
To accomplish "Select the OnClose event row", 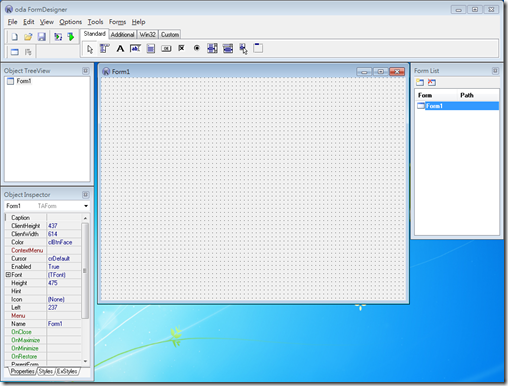I will tap(43, 332).
